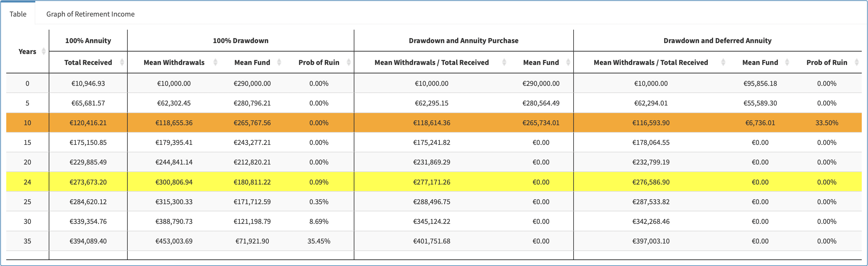Sort by Deferred Annuity Prob of Ruin icon
The height and width of the screenshot is (266, 868).
856,62
